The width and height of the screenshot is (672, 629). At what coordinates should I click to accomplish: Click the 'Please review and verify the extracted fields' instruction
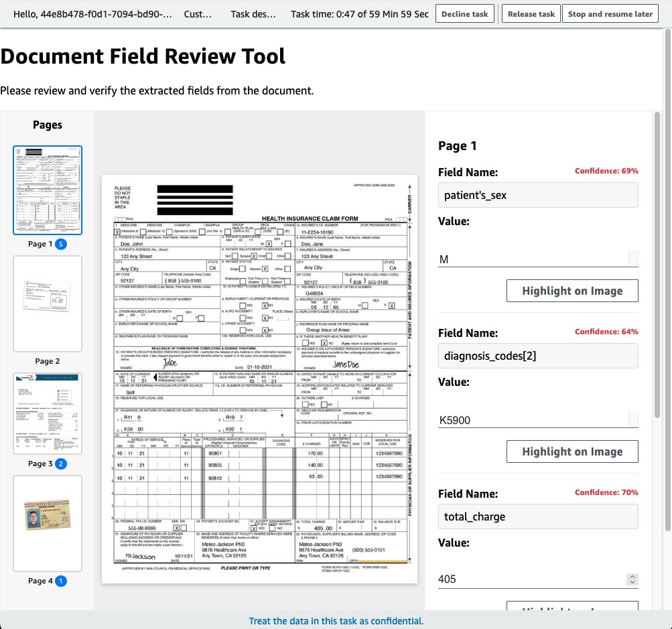[x=157, y=90]
